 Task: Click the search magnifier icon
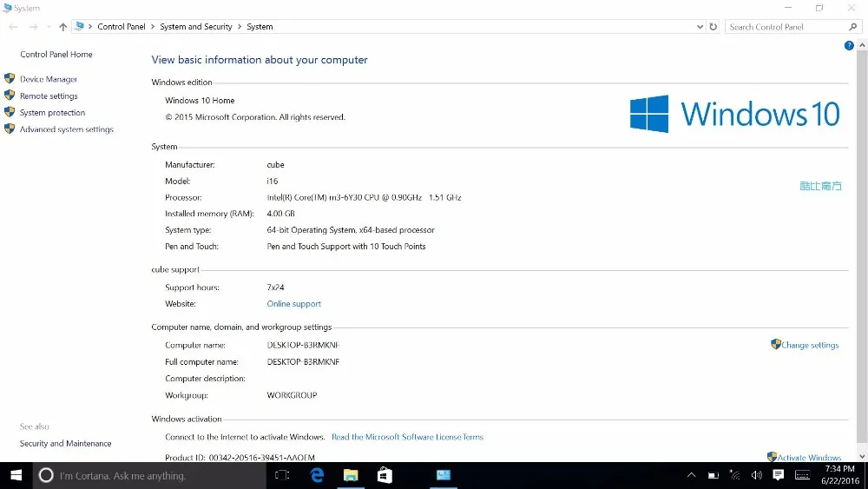(x=853, y=27)
